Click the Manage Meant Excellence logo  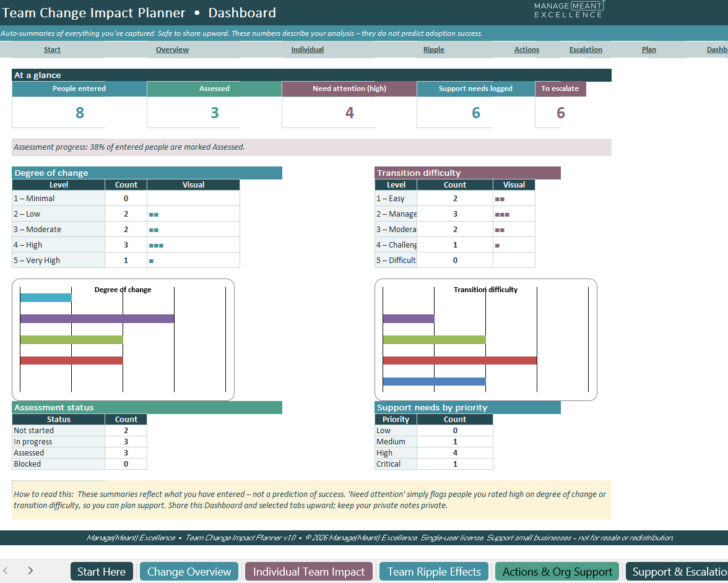click(569, 10)
